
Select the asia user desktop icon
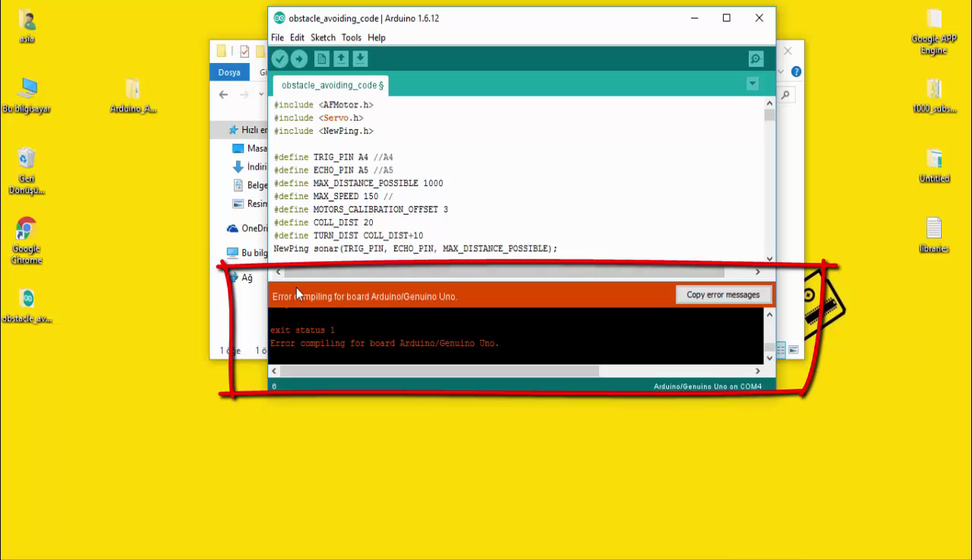27,27
